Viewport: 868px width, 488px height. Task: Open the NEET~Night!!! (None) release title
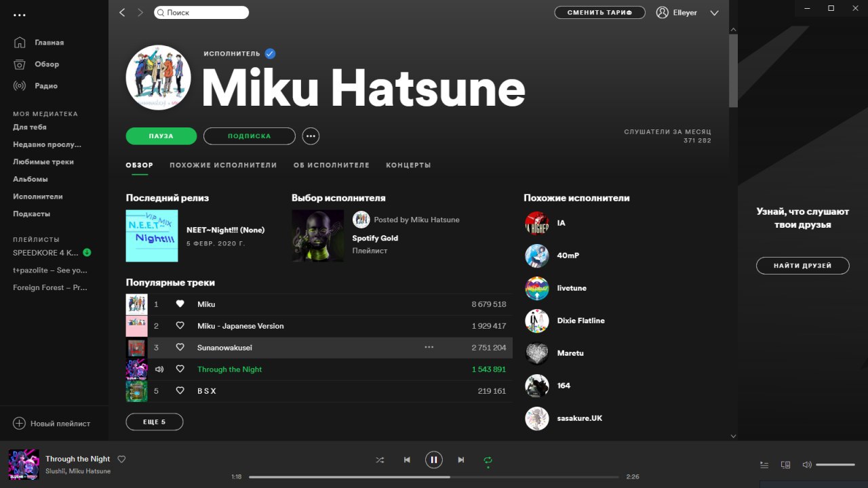click(226, 230)
